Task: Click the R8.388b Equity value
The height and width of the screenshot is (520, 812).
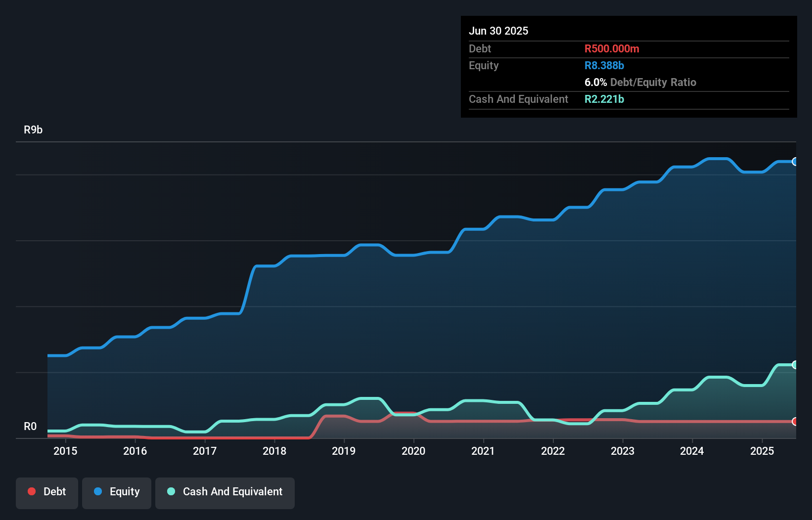Action: [604, 65]
